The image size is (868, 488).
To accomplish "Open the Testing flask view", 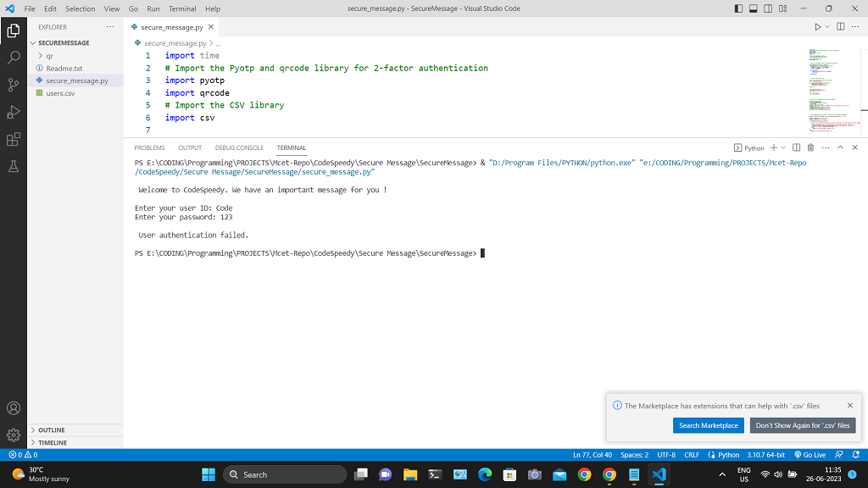I will [14, 166].
